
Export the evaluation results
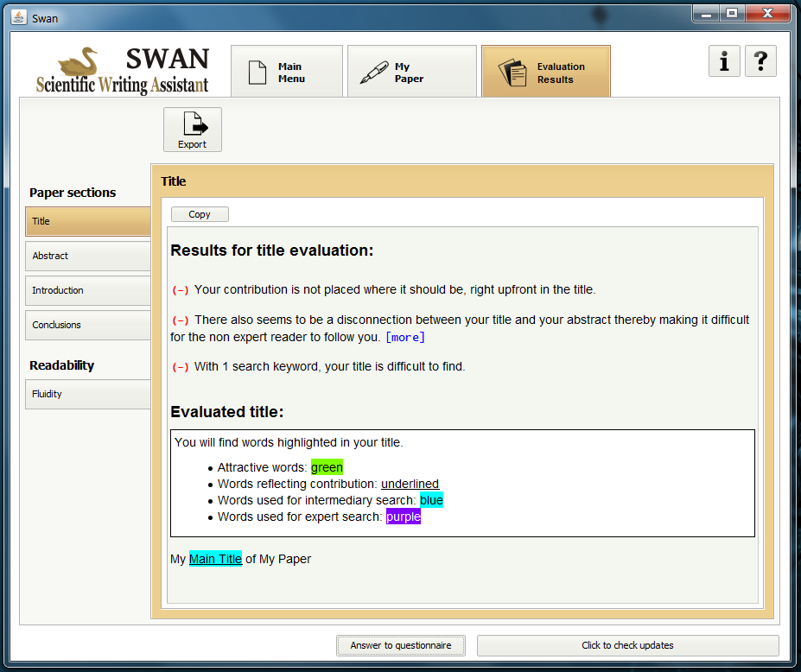[193, 130]
